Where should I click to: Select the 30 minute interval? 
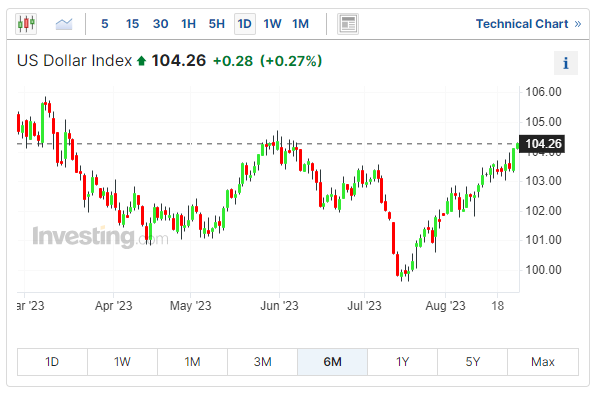160,24
